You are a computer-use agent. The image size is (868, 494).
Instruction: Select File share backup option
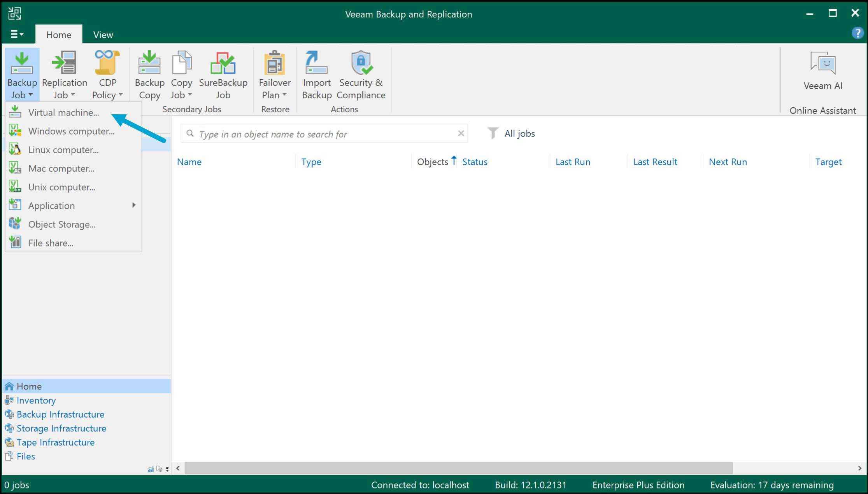tap(50, 243)
